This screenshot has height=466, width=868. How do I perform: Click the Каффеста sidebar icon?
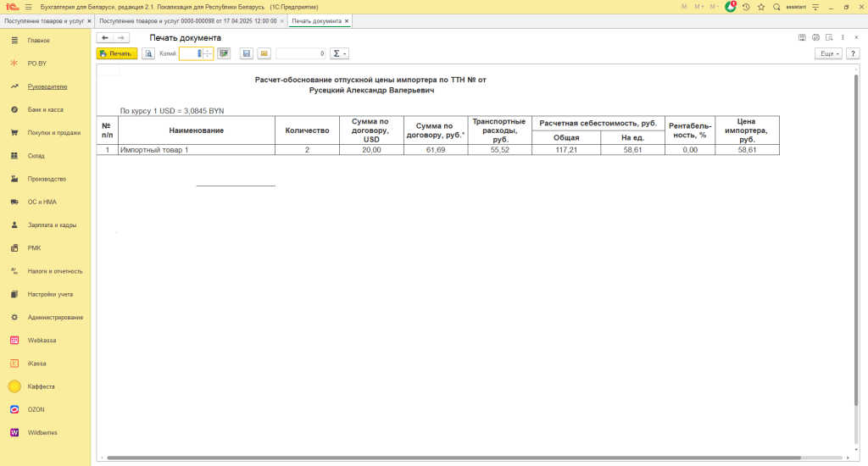[x=14, y=387]
